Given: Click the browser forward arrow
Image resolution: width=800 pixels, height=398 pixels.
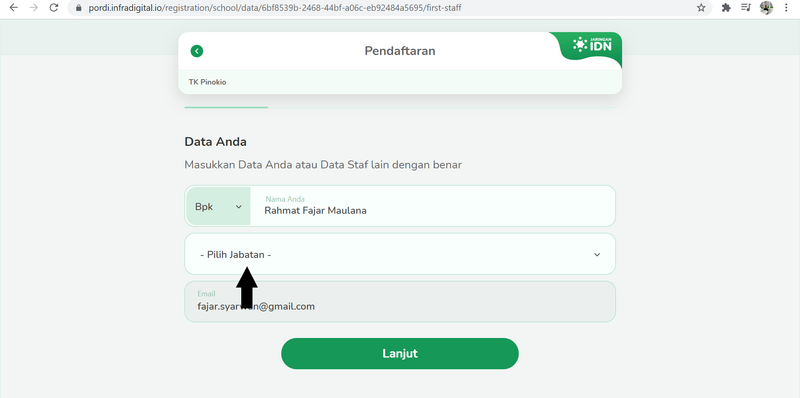Looking at the screenshot, I should (34, 8).
